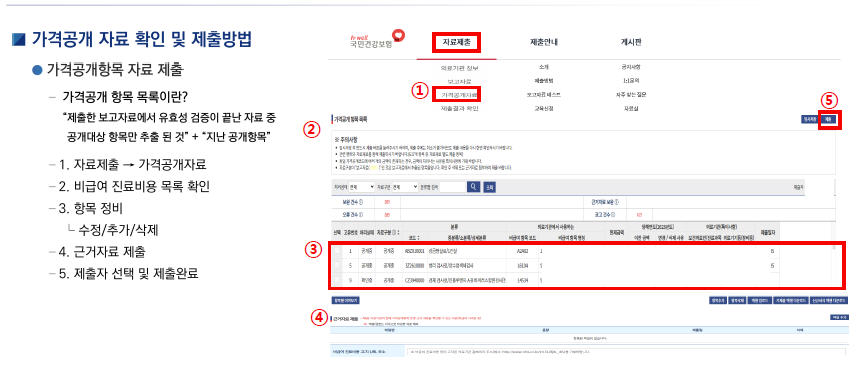This screenshot has height=381, width=858.
Task: Click the 제출 submit button
Action: pos(828,118)
